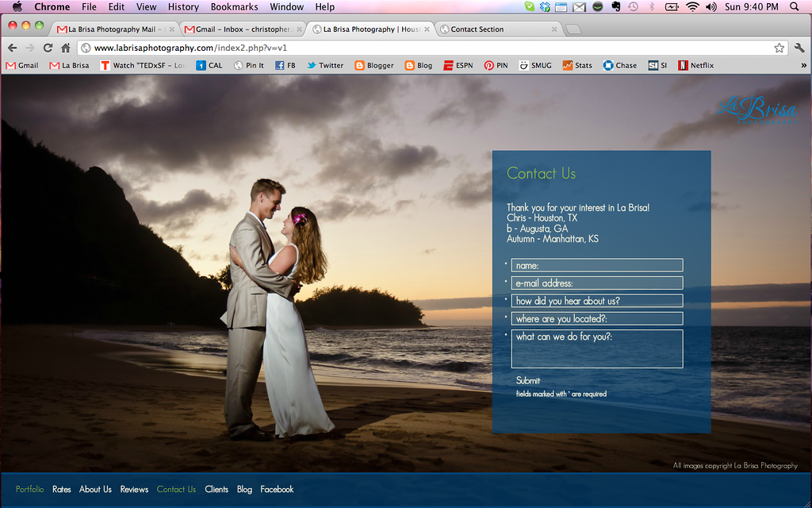This screenshot has width=812, height=508.
Task: Click the browser back arrow
Action: (x=13, y=48)
